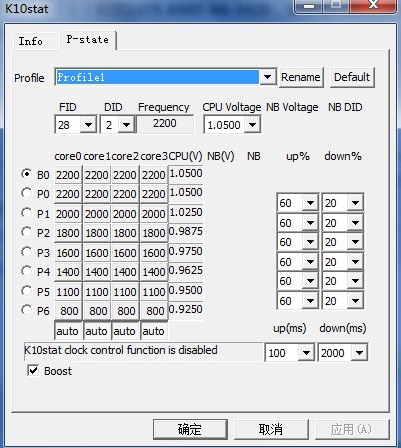This screenshot has width=401, height=448.
Task: Select the P1 state radio button
Action: coord(26,213)
